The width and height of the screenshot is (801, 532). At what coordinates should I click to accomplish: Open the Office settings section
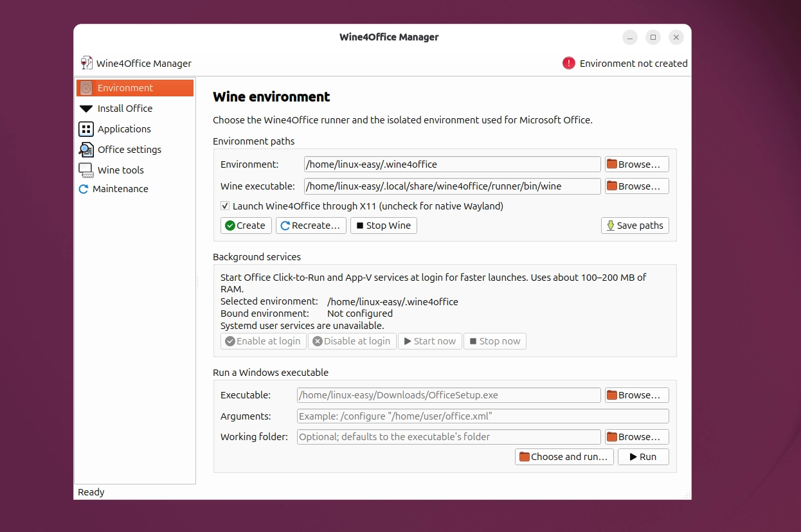(135, 150)
